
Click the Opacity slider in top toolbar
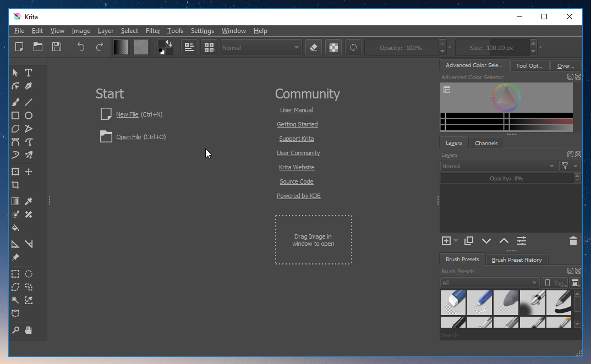(401, 48)
